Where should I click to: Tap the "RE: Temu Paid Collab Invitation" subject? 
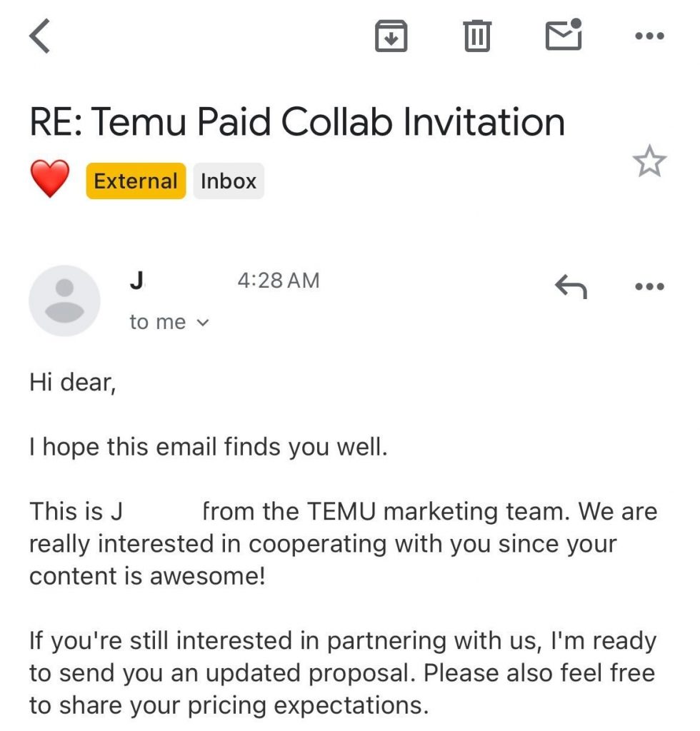click(297, 122)
